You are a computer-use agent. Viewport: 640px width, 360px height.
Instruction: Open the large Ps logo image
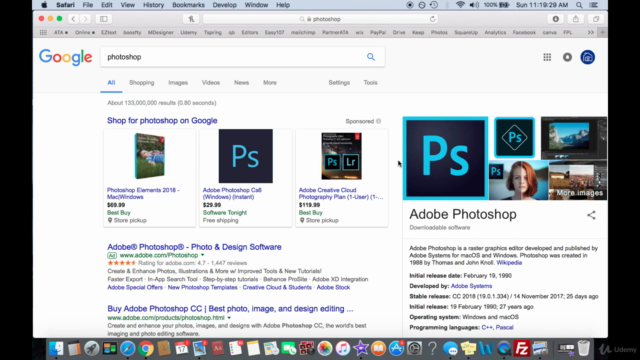445,158
